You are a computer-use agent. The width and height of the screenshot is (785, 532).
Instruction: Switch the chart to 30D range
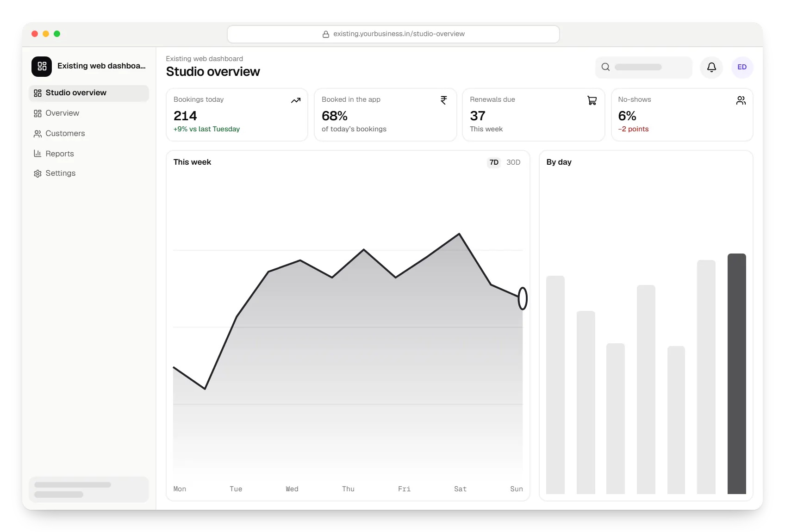513,162
